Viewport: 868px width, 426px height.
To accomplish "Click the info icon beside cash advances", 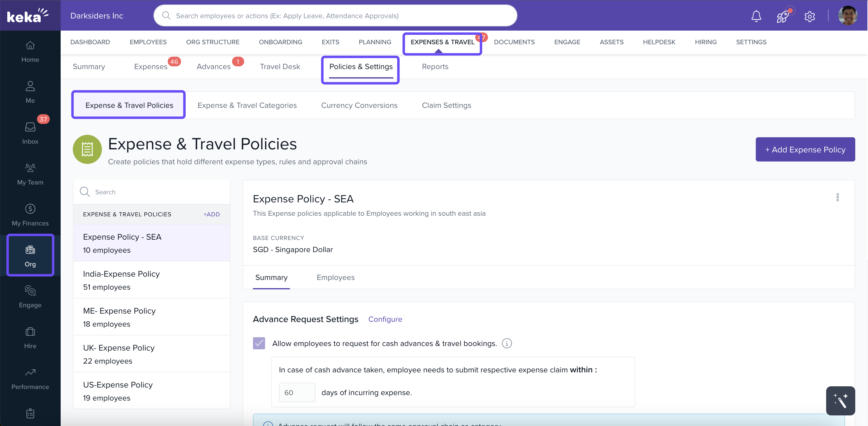I will [x=507, y=343].
